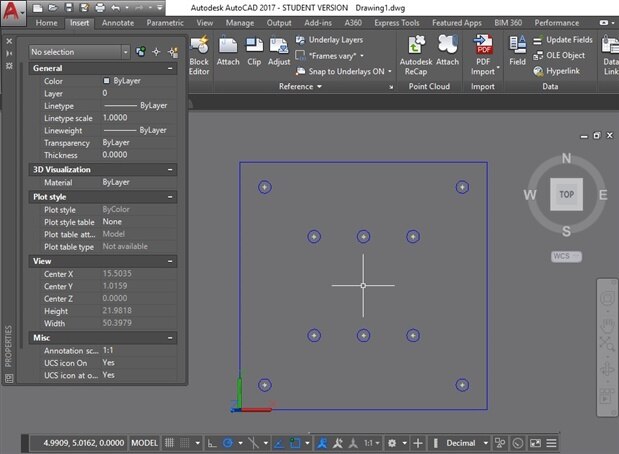The image size is (619, 454).
Task: Toggle the grid display in status bar
Action: (x=170, y=442)
